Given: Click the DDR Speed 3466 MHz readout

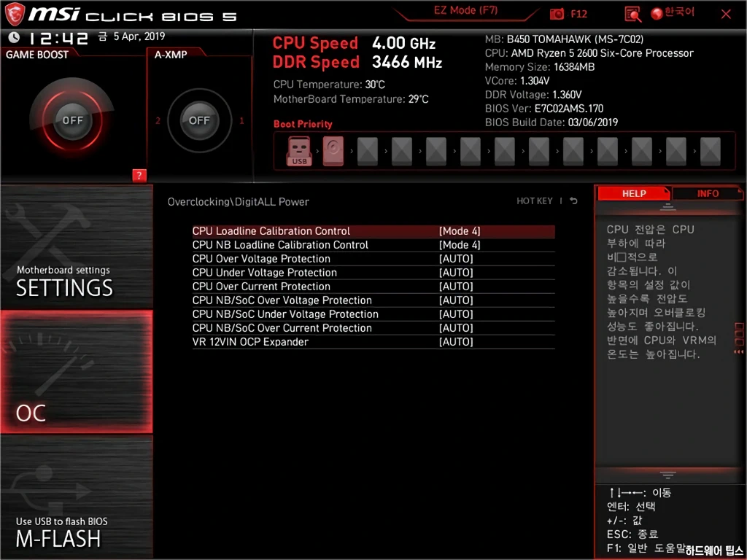Looking at the screenshot, I should 357,62.
